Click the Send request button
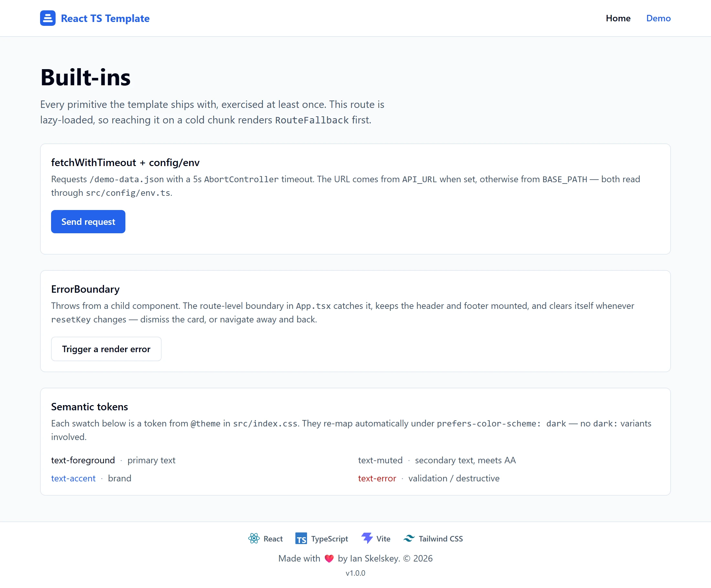 click(x=88, y=222)
